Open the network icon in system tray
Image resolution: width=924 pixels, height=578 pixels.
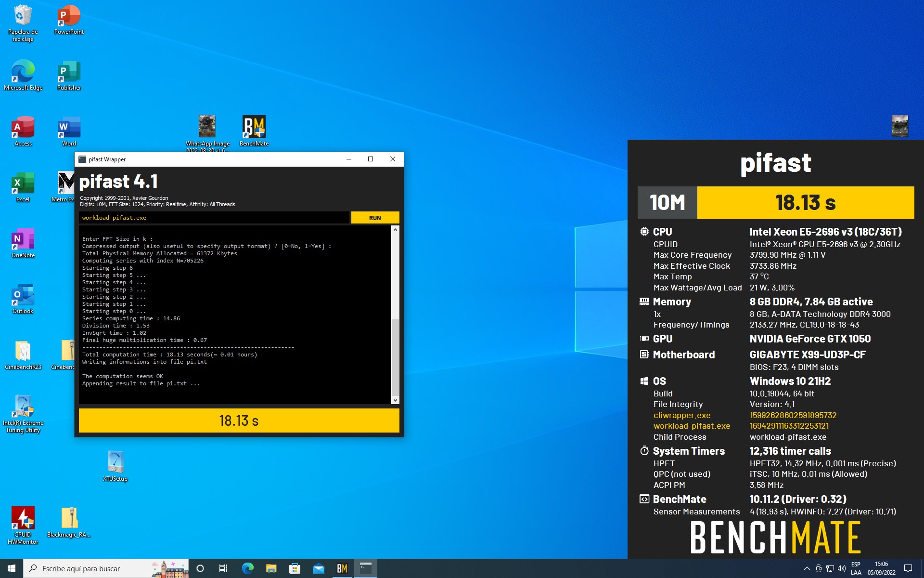830,568
